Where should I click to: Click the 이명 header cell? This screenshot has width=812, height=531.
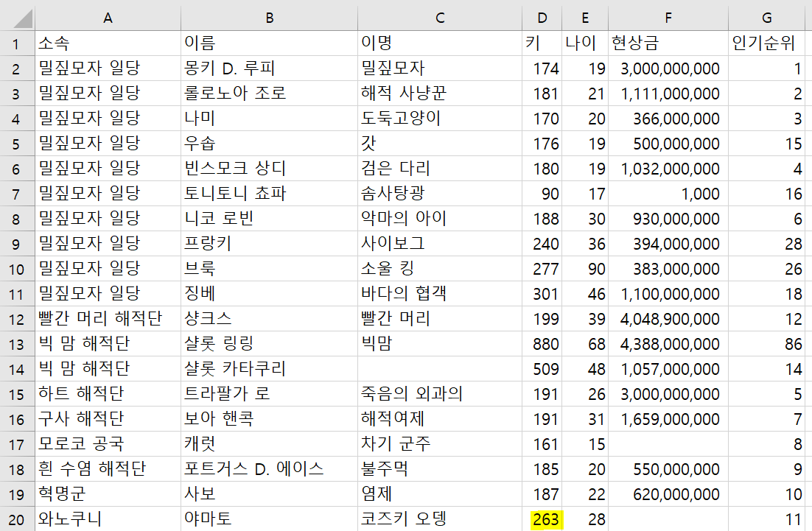pos(440,43)
